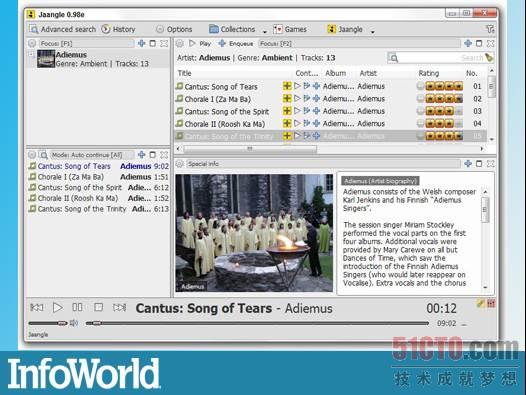Click the add-pane icon in the Special info pane

click(x=468, y=163)
